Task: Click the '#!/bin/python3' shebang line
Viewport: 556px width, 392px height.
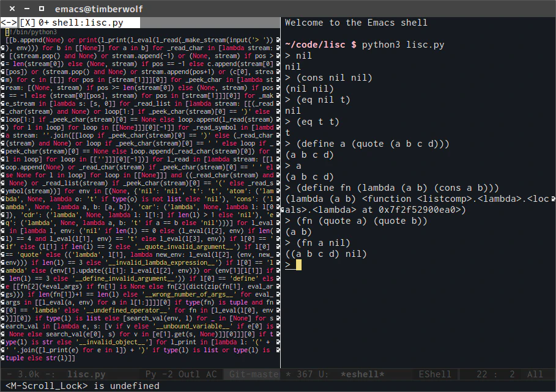Action: coord(31,32)
